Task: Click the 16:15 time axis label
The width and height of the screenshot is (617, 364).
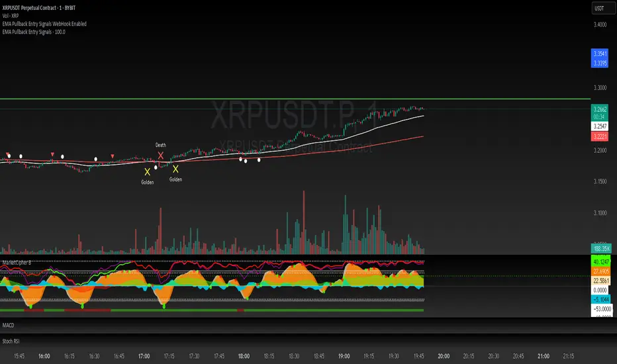Action: pos(69,356)
